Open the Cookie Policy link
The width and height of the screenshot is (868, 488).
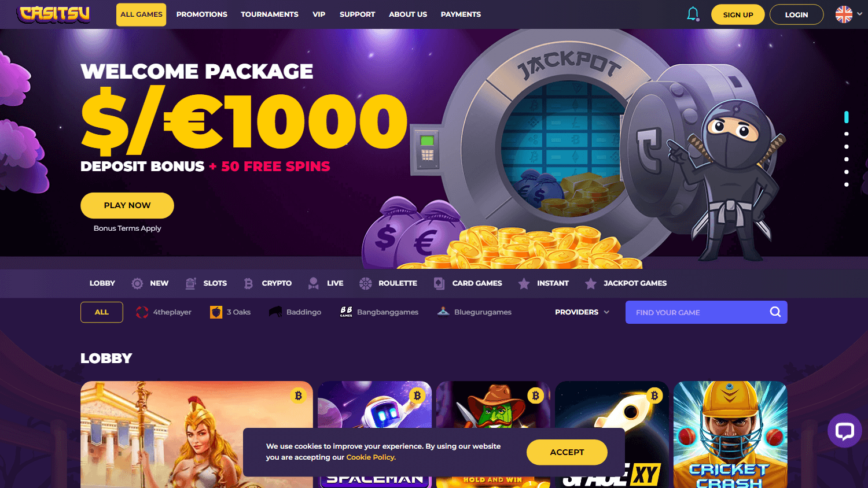pos(371,457)
